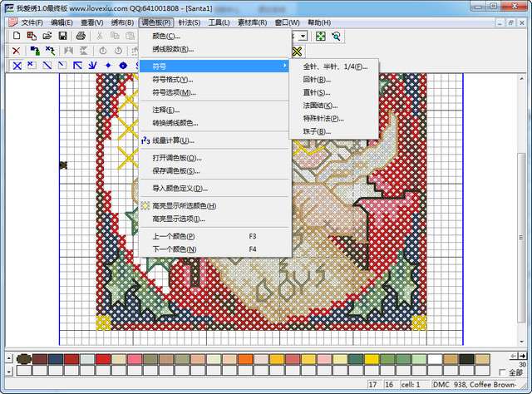
Task: Open the 查看(V) menu
Action: (x=92, y=22)
